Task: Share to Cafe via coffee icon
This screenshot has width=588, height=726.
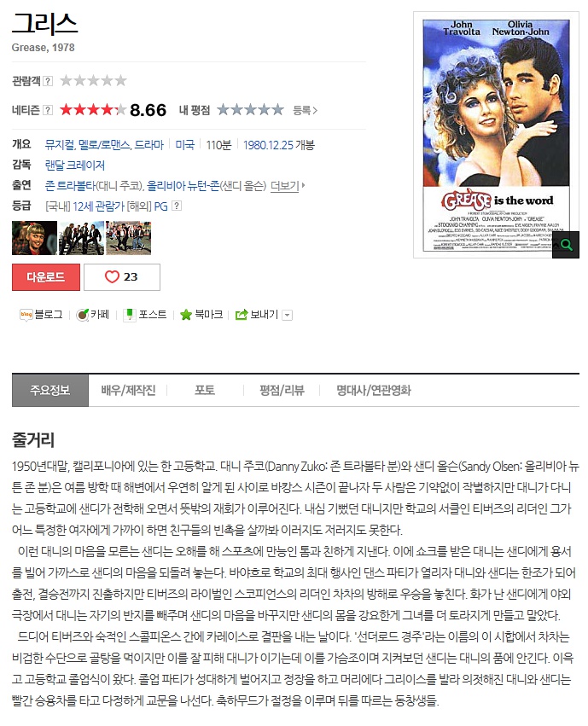Action: (x=82, y=315)
